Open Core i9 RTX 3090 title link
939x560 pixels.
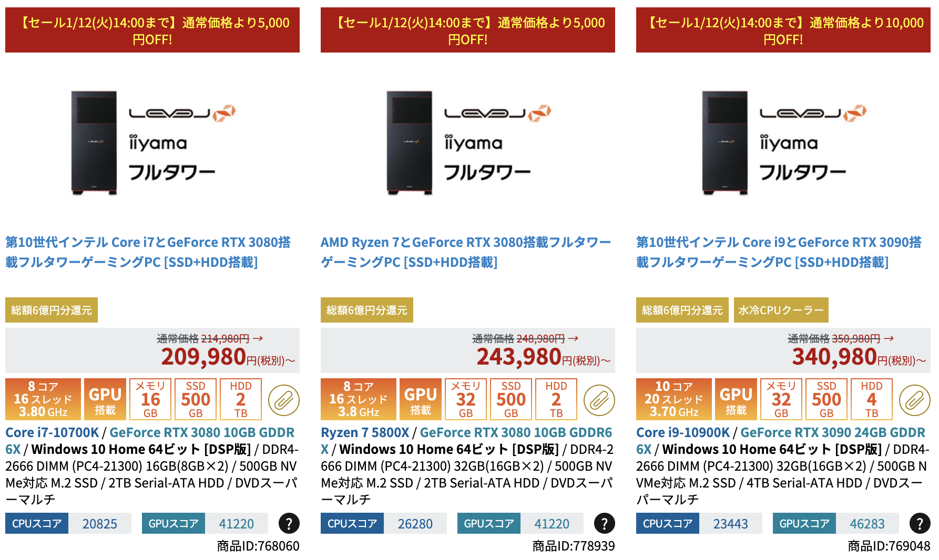click(x=779, y=252)
